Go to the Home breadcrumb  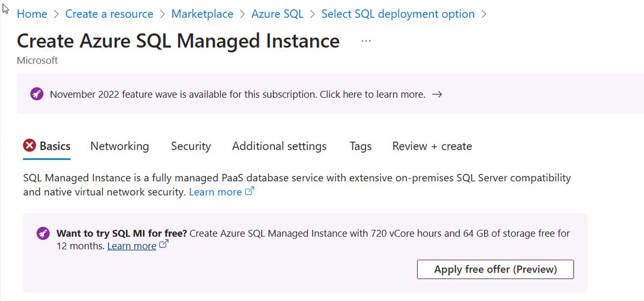click(x=32, y=14)
